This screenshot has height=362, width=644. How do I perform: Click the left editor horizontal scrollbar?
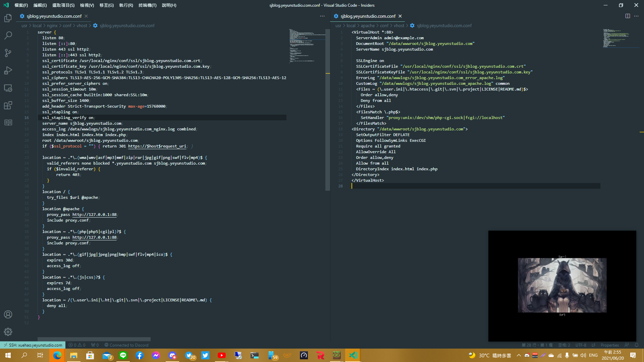[94, 339]
